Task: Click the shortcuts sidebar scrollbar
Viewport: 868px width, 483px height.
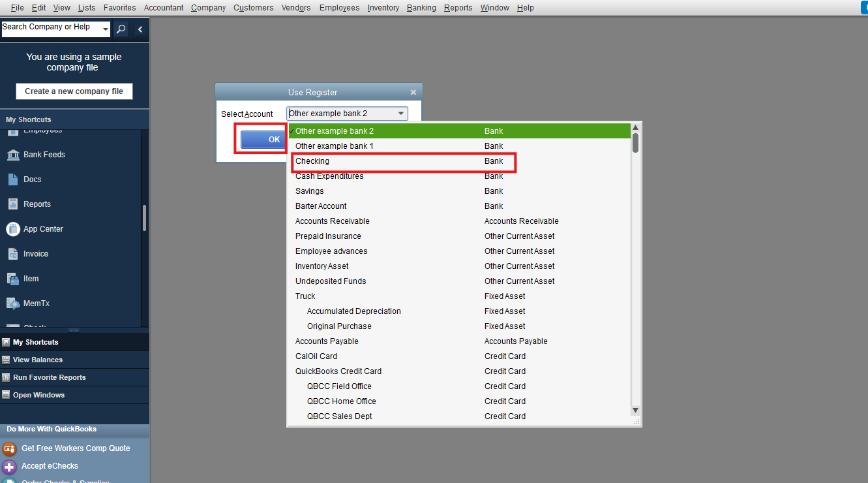Action: tap(144, 218)
